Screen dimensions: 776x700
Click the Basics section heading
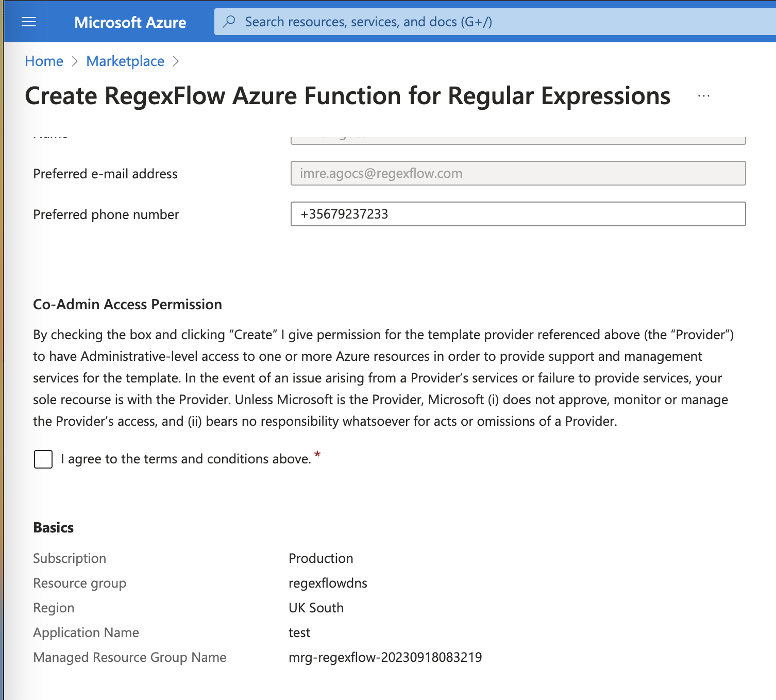[54, 527]
